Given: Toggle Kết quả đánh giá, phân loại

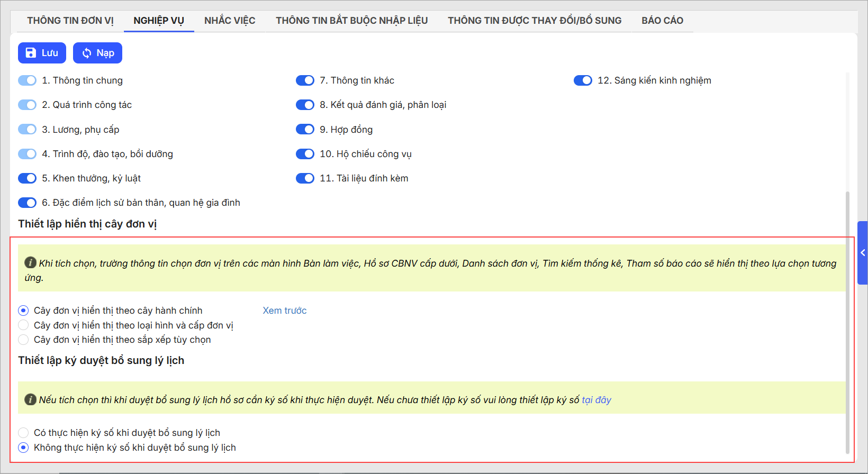Looking at the screenshot, I should pos(305,105).
